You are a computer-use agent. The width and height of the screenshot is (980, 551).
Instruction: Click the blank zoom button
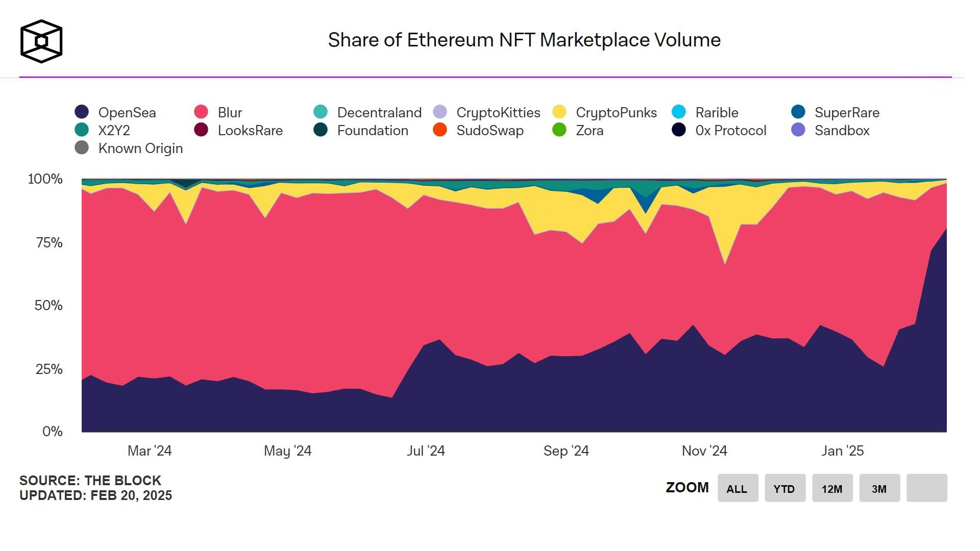tap(926, 488)
